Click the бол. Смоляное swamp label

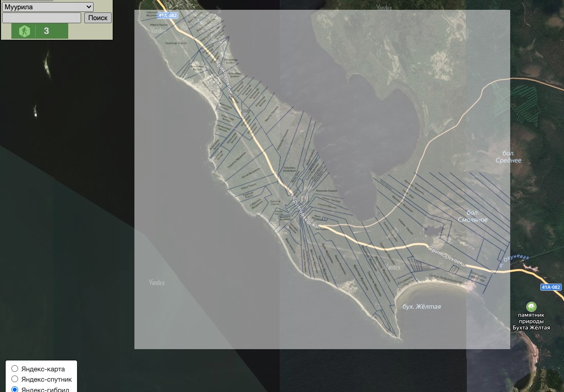click(x=472, y=216)
